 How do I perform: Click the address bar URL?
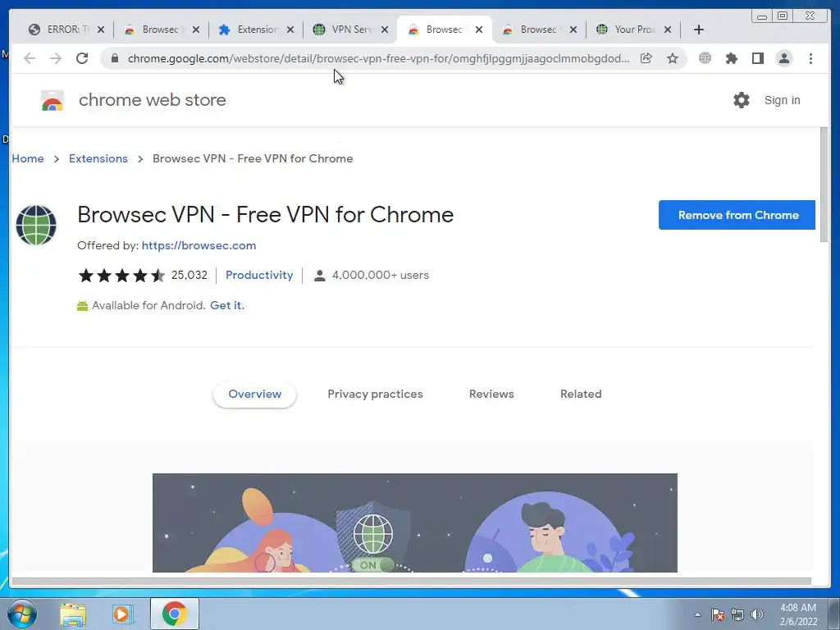pos(378,58)
